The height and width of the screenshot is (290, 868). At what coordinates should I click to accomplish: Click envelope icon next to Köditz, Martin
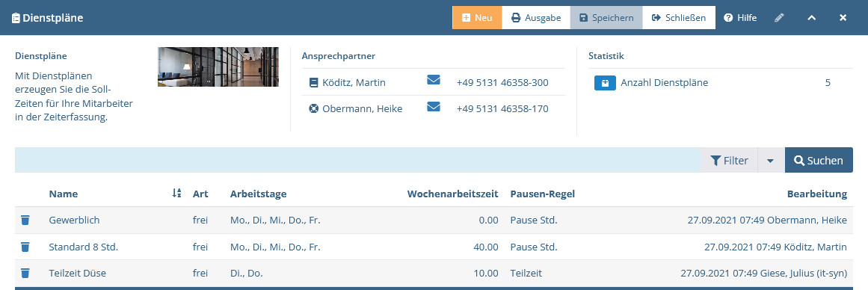point(434,80)
